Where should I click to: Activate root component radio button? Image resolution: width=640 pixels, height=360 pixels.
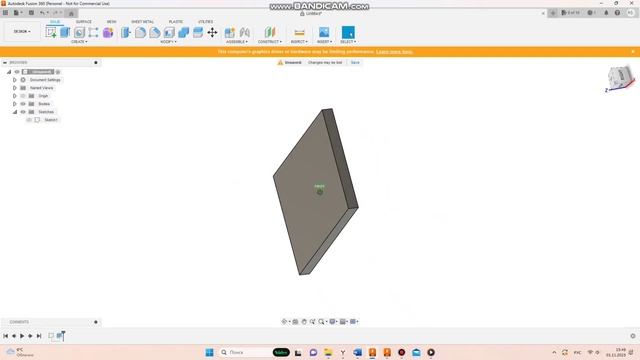pyautogui.click(x=58, y=72)
